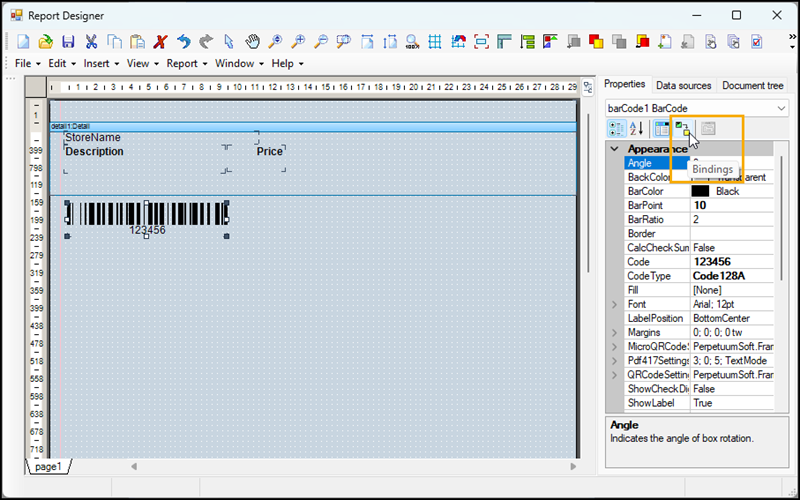Image resolution: width=800 pixels, height=500 pixels.
Task: Click the Bindings button
Action: 683,129
